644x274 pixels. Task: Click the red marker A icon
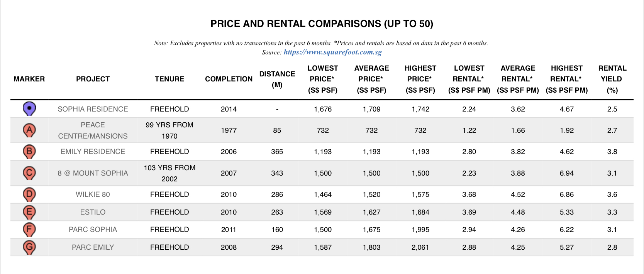pos(29,130)
